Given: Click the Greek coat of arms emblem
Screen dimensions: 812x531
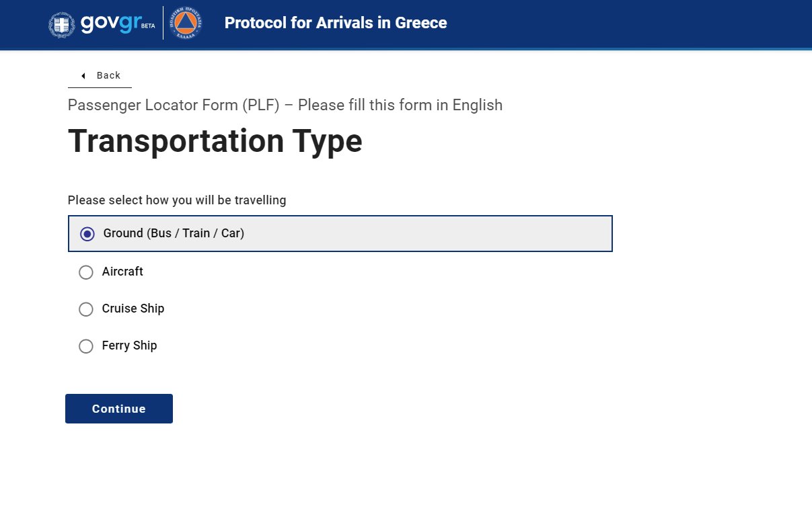Looking at the screenshot, I should pyautogui.click(x=62, y=24).
